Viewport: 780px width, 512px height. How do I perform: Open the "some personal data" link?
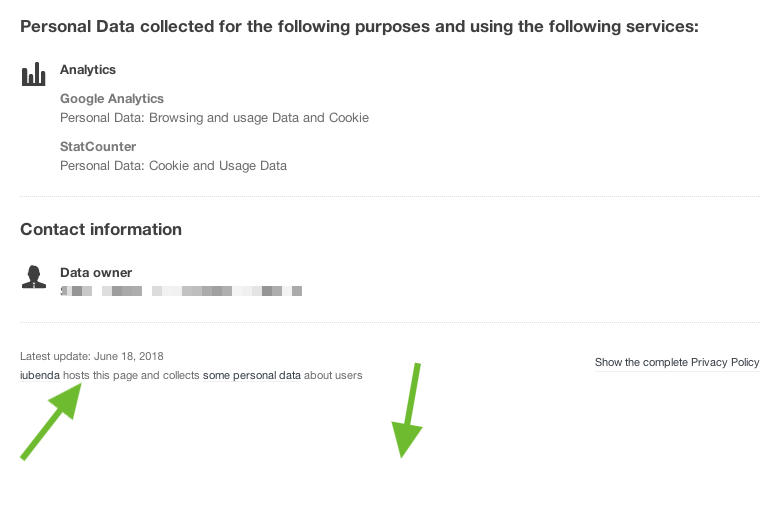[x=251, y=375]
